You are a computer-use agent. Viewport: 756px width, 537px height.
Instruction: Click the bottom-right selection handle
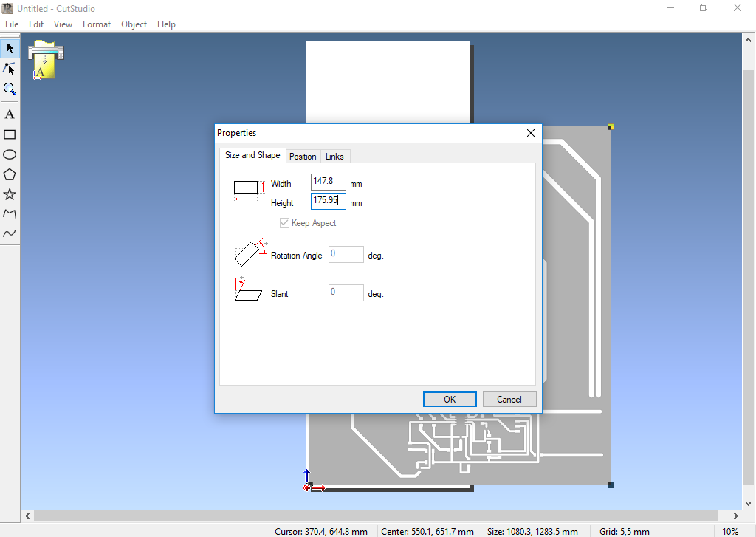click(x=611, y=485)
